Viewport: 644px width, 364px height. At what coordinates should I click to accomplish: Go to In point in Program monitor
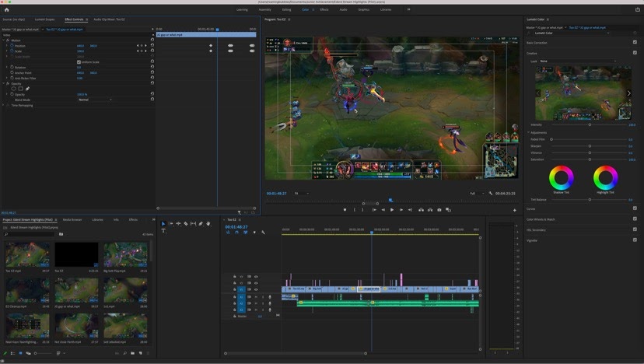[x=374, y=210]
